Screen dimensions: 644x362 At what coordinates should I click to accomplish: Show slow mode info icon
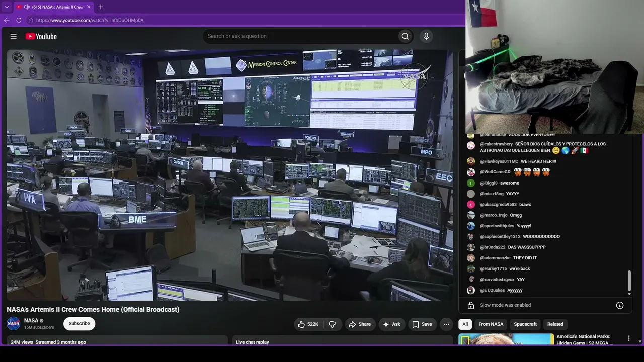[620, 305]
